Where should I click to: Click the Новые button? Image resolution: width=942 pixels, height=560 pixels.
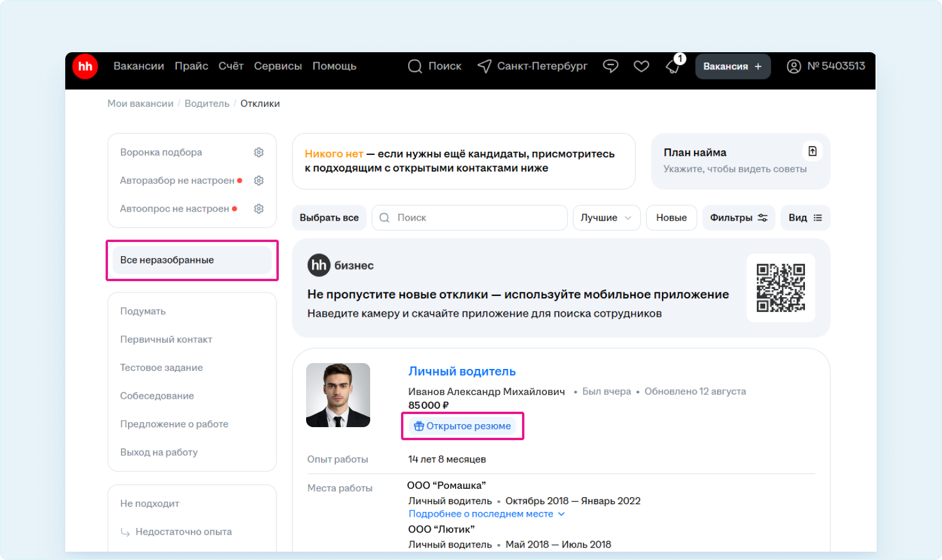coord(672,218)
